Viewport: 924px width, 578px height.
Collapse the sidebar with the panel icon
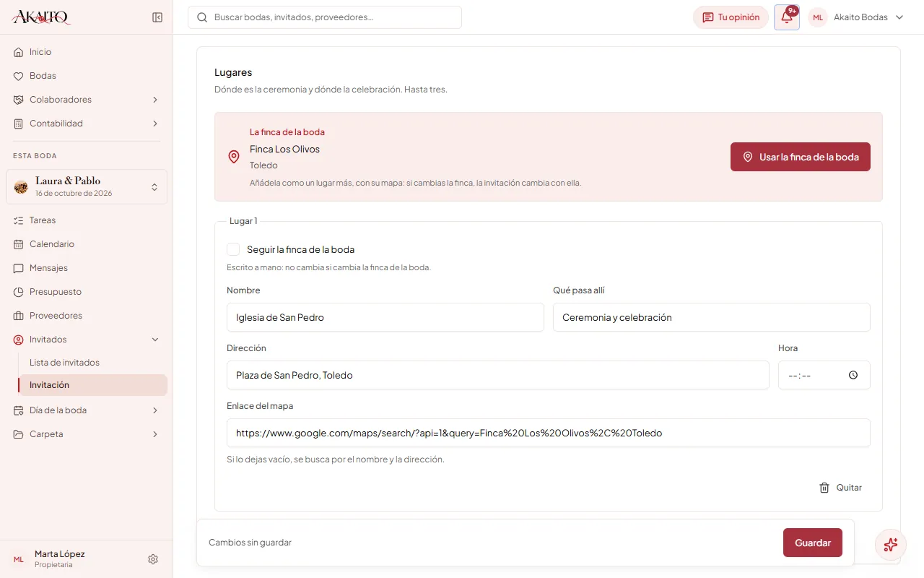[157, 17]
